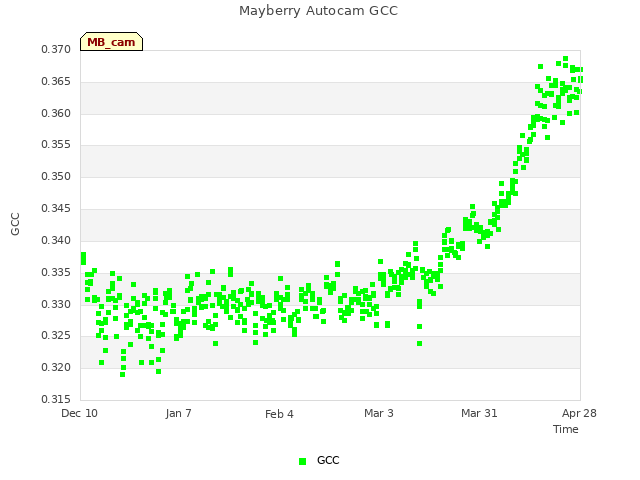
Task: Click the Jan 7 x-axis label
Action: [x=178, y=413]
